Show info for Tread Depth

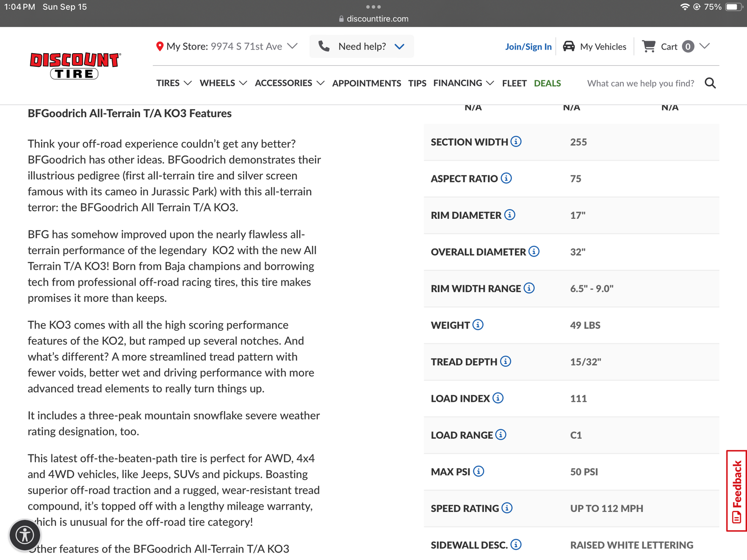506,361
